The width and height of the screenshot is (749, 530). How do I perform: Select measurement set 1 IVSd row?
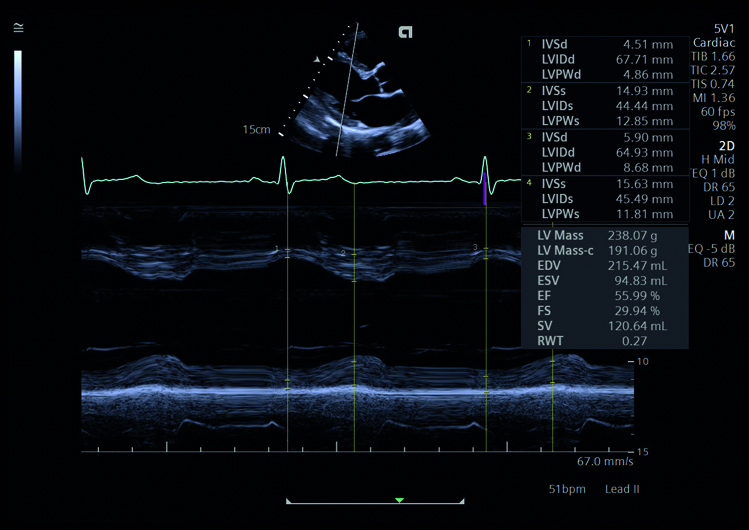pos(606,44)
